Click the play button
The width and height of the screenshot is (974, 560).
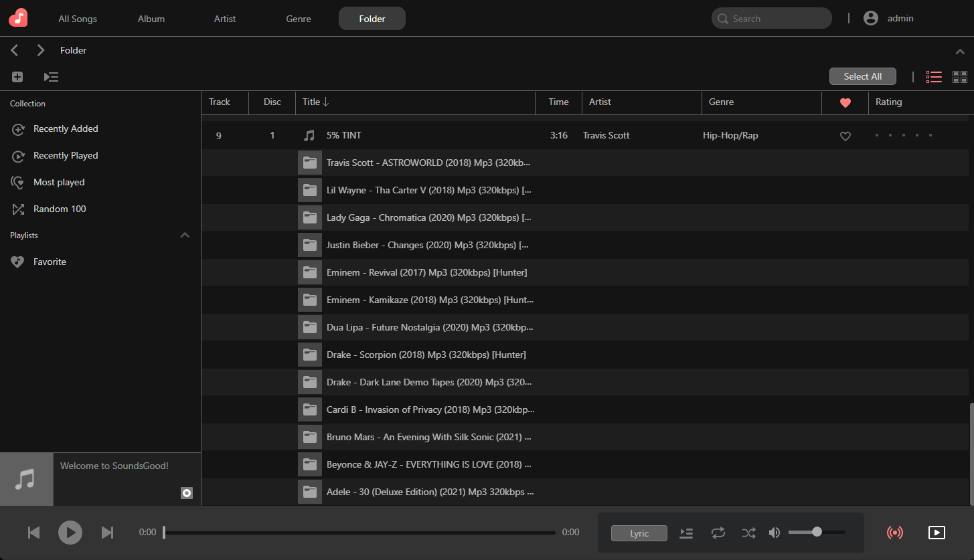[x=70, y=533]
